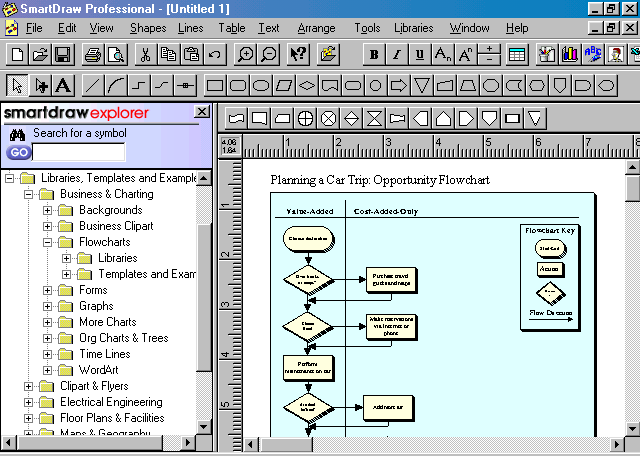The height and width of the screenshot is (456, 640).
Task: Select the hourglass collate symbol
Action: click(x=374, y=119)
